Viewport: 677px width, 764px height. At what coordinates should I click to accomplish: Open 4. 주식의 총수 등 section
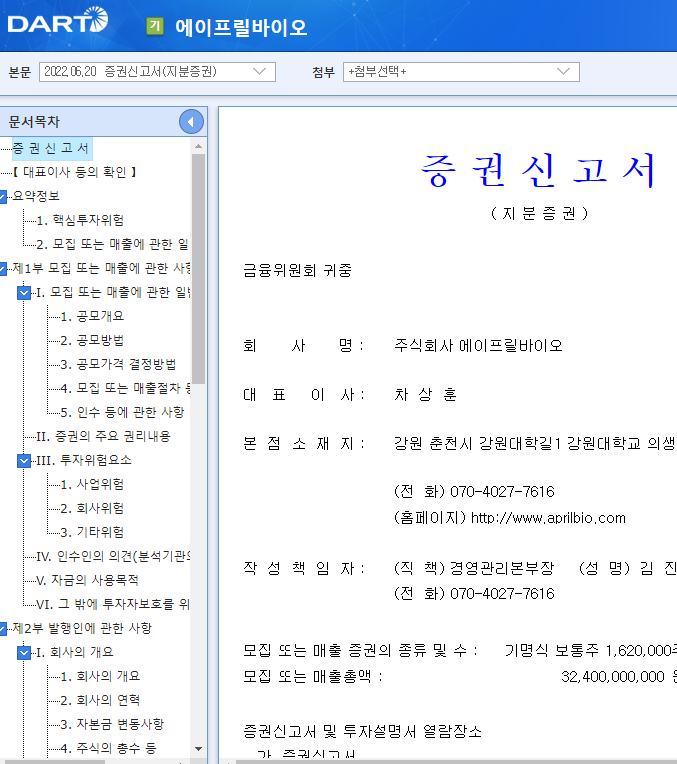[x=108, y=748]
